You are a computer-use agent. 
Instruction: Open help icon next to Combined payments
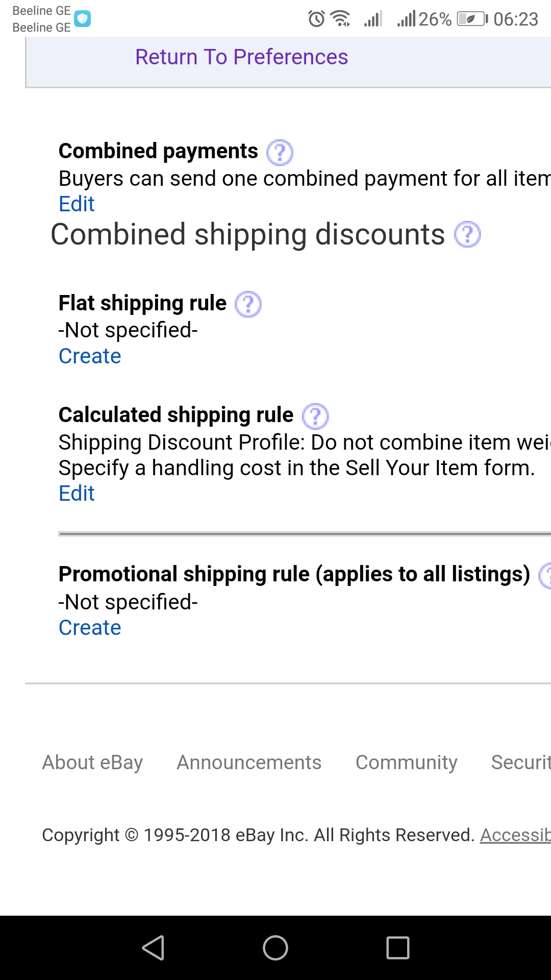280,152
